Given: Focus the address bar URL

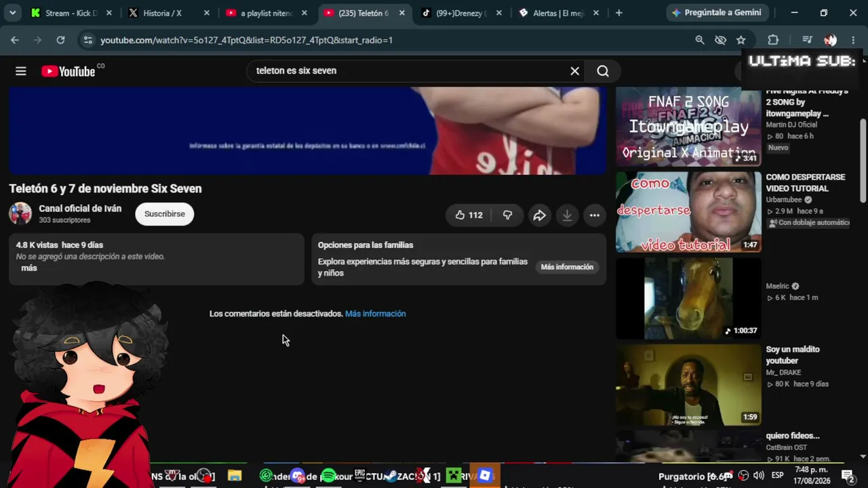Looking at the screenshot, I should (246, 40).
